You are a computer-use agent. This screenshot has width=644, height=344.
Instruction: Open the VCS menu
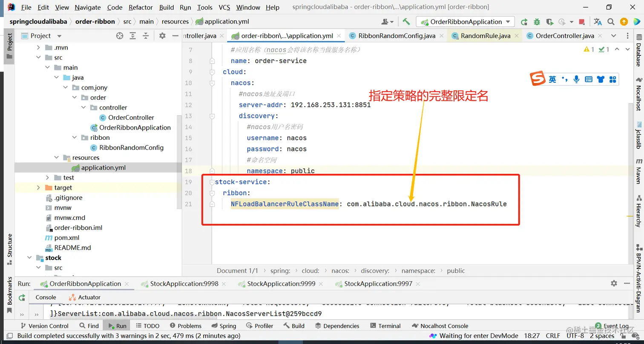coord(224,7)
